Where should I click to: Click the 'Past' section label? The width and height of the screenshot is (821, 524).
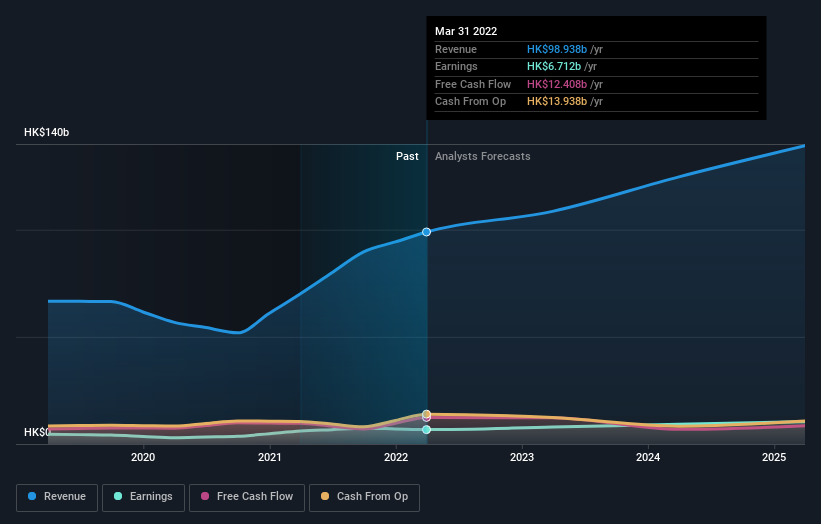[407, 157]
